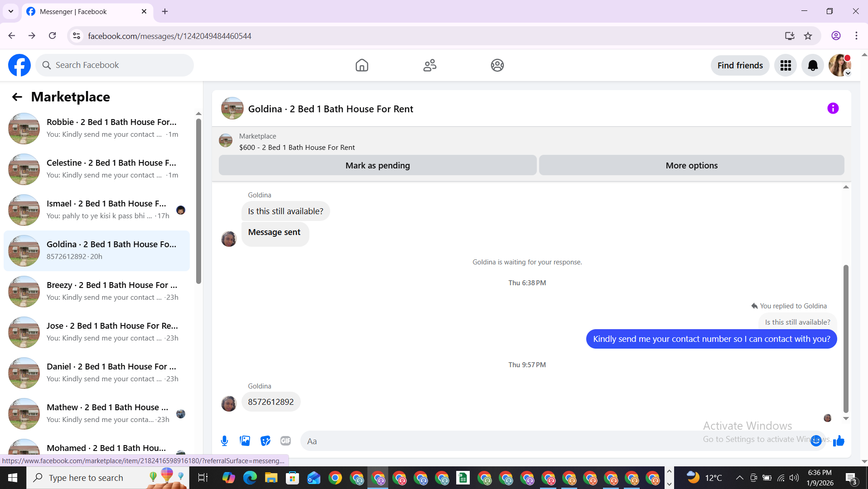The height and width of the screenshot is (489, 868).
Task: Open Microsoft Edge from taskbar
Action: click(x=250, y=478)
